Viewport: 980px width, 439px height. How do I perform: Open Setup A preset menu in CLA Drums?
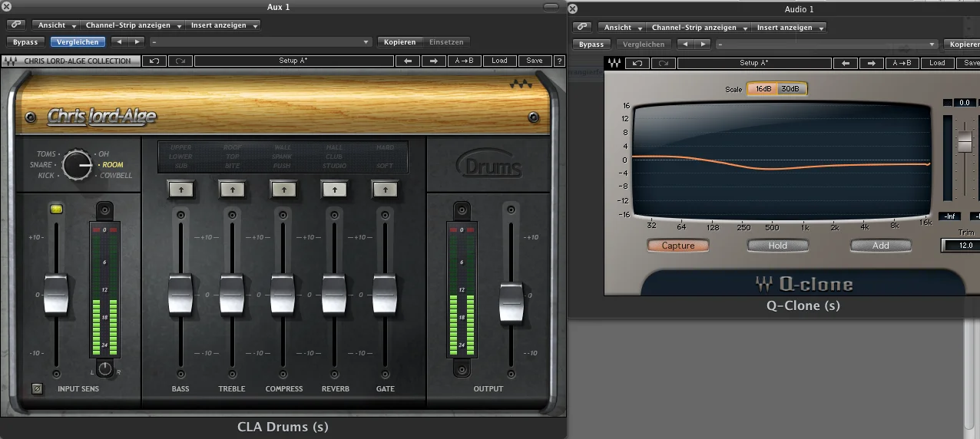point(293,61)
